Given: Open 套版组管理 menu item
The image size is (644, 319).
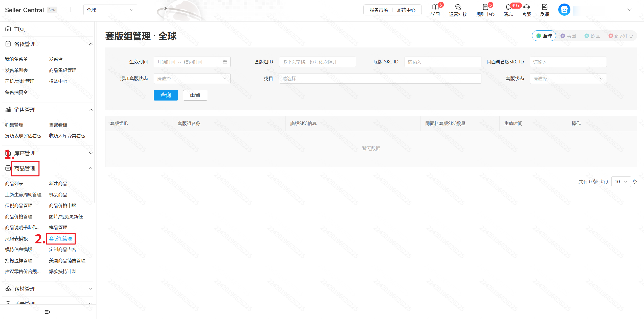Looking at the screenshot, I should (x=60, y=238).
